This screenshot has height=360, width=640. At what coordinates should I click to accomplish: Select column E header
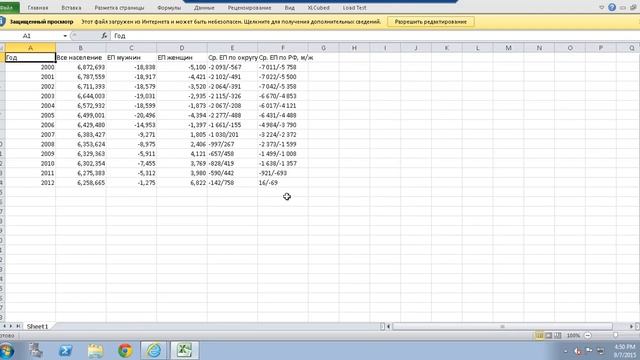pyautogui.click(x=232, y=48)
